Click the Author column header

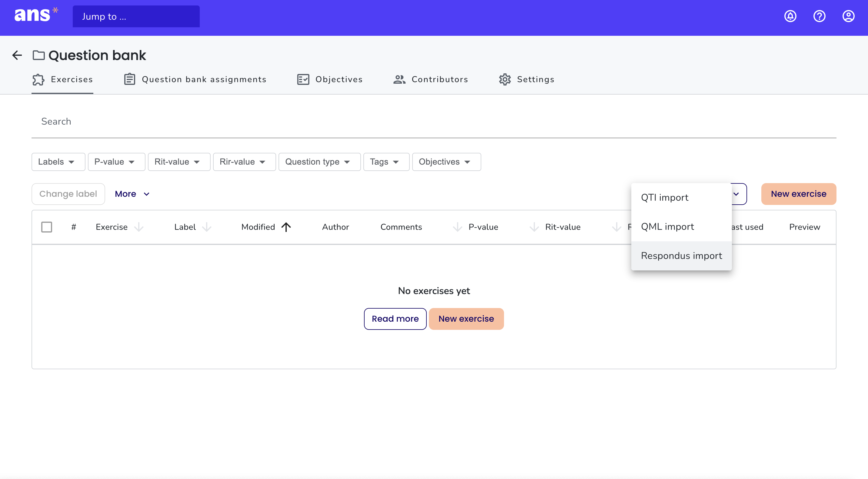(x=335, y=227)
